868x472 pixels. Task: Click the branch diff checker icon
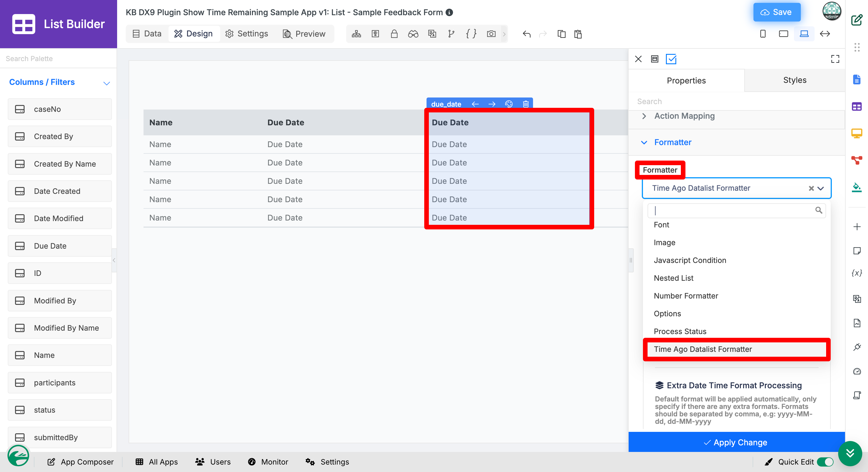[451, 34]
